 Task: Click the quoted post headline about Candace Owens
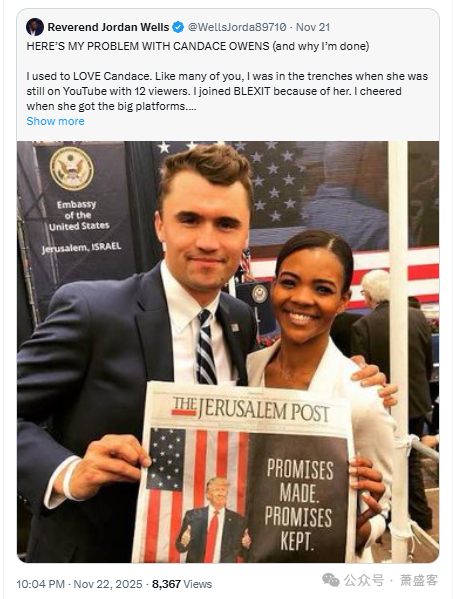[x=198, y=46]
